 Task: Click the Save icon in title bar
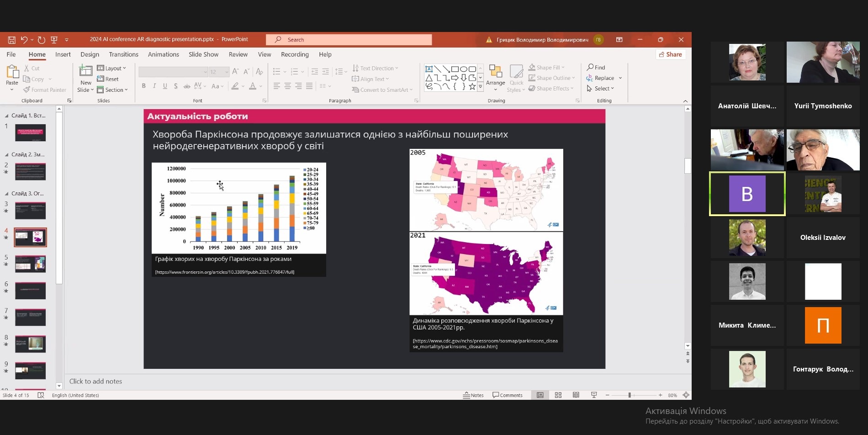coord(12,40)
